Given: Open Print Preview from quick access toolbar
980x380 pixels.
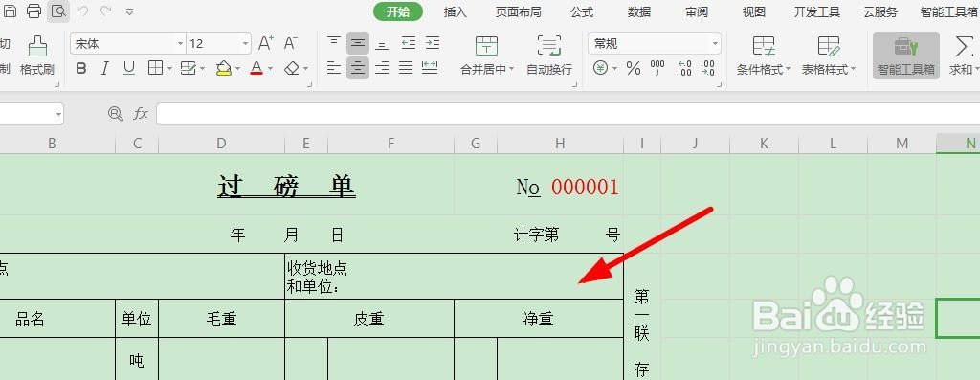Looking at the screenshot, I should tap(58, 11).
